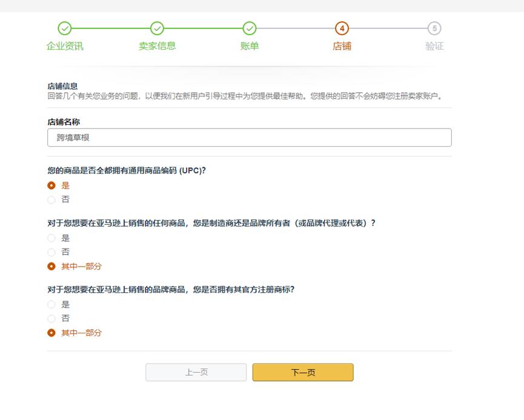This screenshot has width=524, height=420.
Task: Open the 账单 step
Action: [250, 44]
